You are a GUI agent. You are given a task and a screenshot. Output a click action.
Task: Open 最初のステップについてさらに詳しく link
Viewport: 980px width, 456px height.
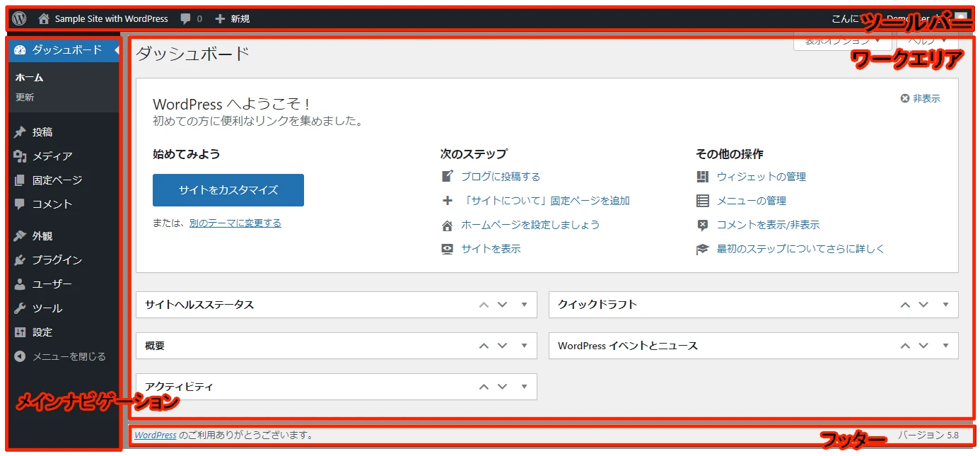point(801,249)
